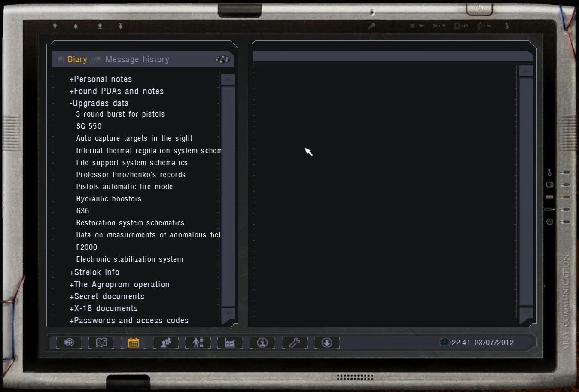This screenshot has width=579, height=392.
Task: Select Auto-capture targets in the sight
Action: [x=134, y=138]
